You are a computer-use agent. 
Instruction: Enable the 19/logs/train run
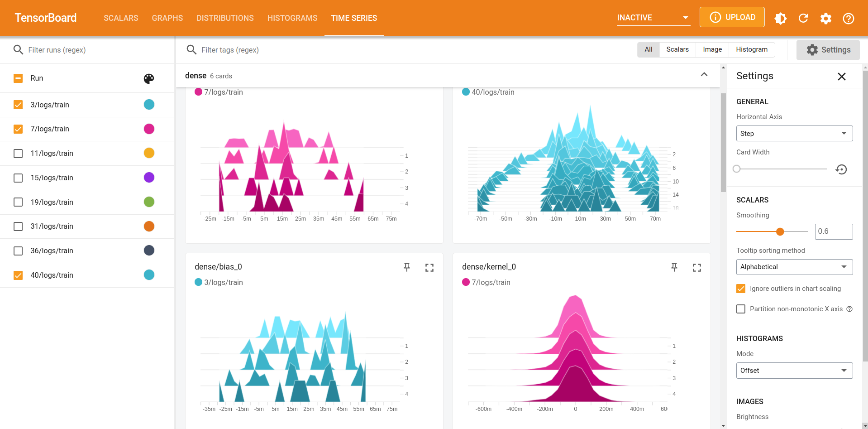tap(18, 202)
